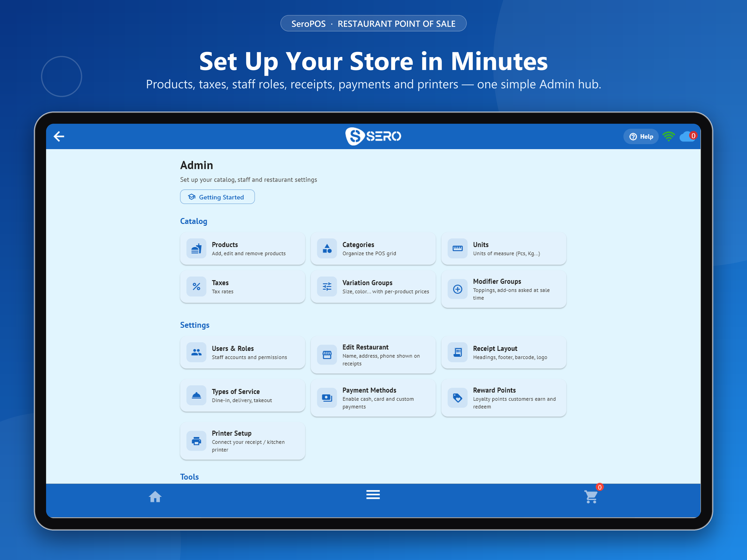Image resolution: width=747 pixels, height=560 pixels.
Task: Click the cloud icon's red count badge
Action: coord(693,135)
